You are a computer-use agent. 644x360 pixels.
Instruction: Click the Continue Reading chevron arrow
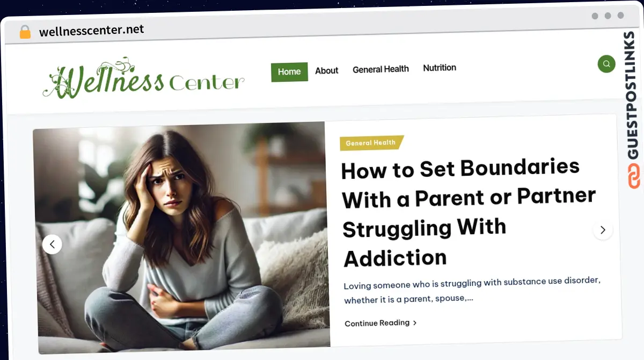click(x=415, y=322)
